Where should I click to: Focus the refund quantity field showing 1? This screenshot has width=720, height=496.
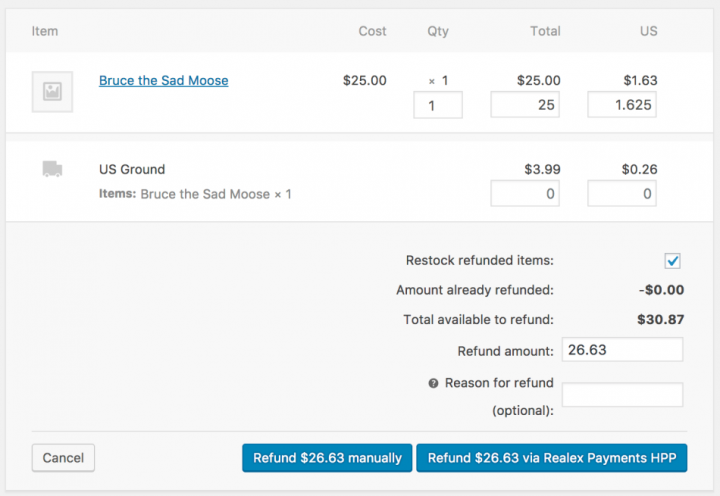click(438, 105)
